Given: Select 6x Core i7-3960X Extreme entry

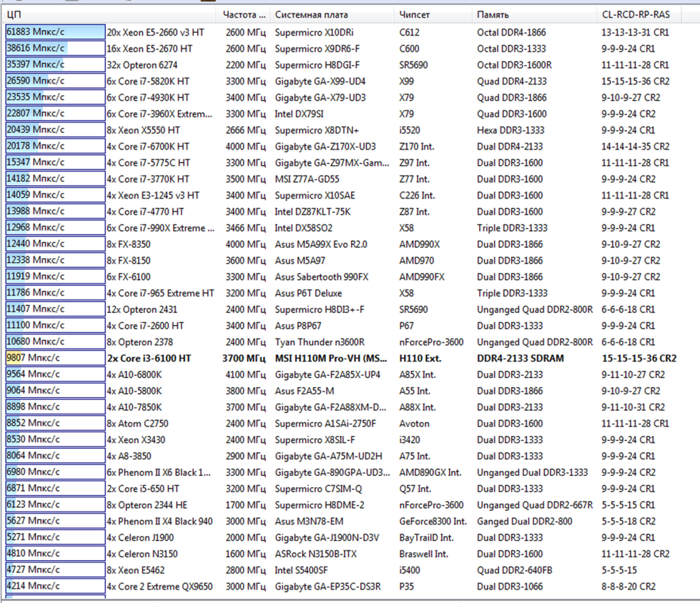Looking at the screenshot, I should coord(159,114).
